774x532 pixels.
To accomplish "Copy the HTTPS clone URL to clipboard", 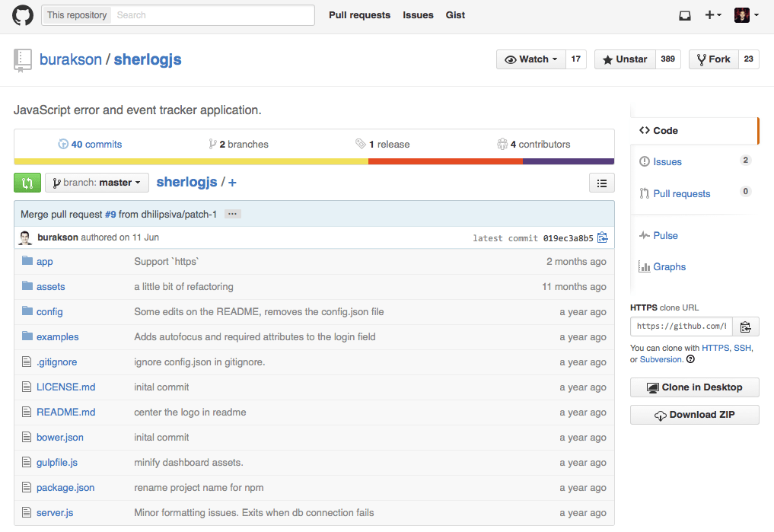I will click(745, 327).
